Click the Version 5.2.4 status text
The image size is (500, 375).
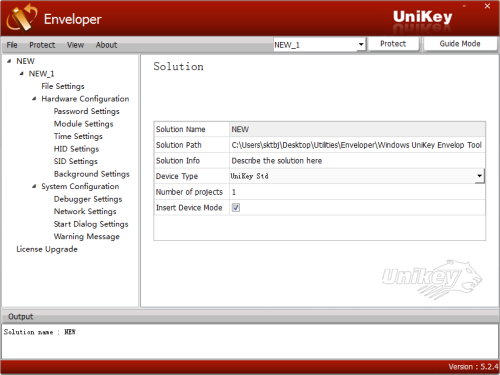(x=473, y=367)
